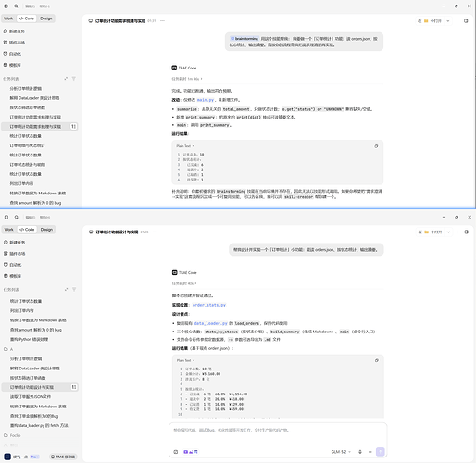Click the microphone voice input icon
476x463 pixels.
pyautogui.click(x=360, y=452)
